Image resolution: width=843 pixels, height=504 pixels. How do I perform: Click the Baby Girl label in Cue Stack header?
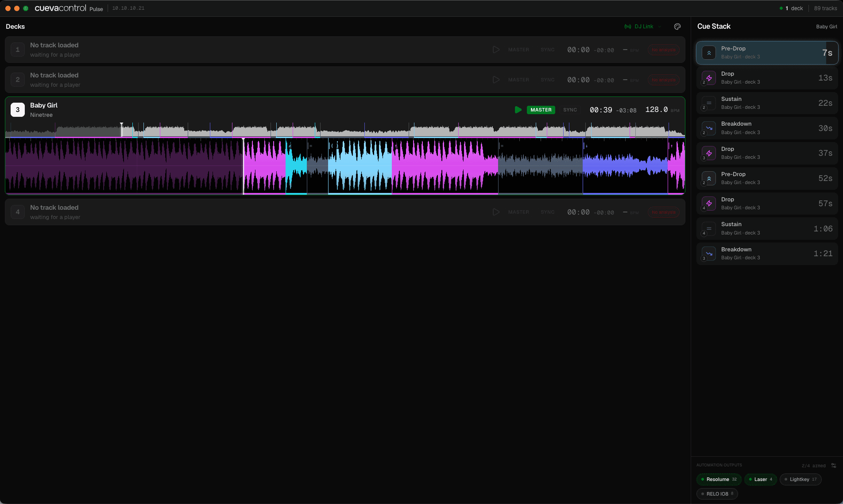(827, 27)
